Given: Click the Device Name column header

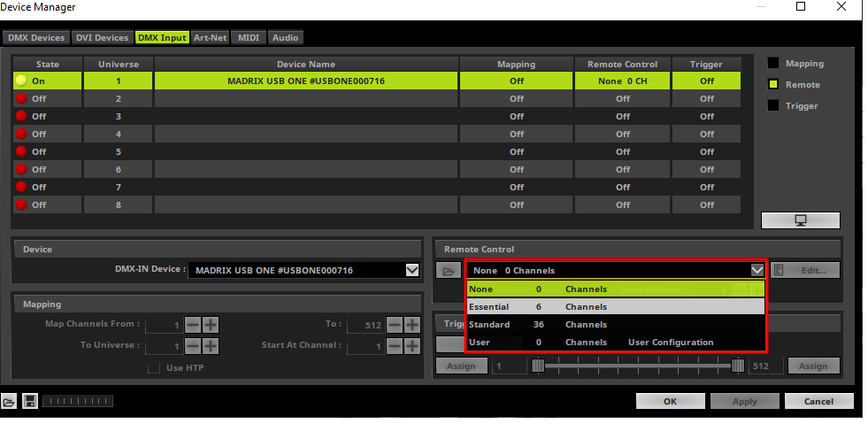Looking at the screenshot, I should click(x=306, y=65).
